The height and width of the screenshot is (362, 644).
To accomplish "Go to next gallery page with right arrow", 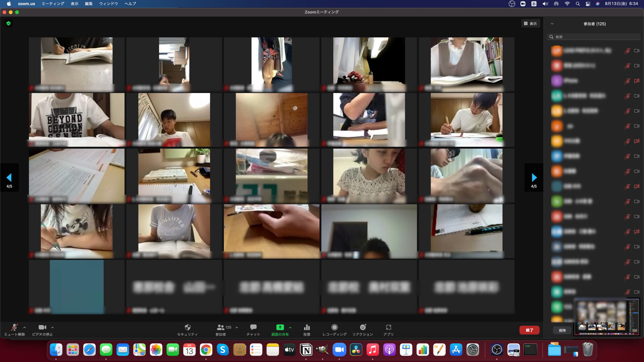I will pyautogui.click(x=534, y=177).
